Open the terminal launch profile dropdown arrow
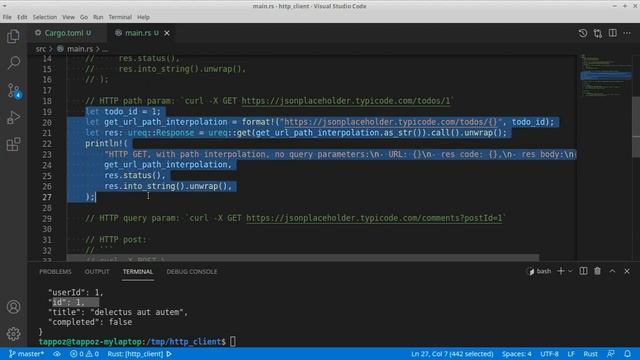Screen dimensions: 640x360 pos(570,271)
